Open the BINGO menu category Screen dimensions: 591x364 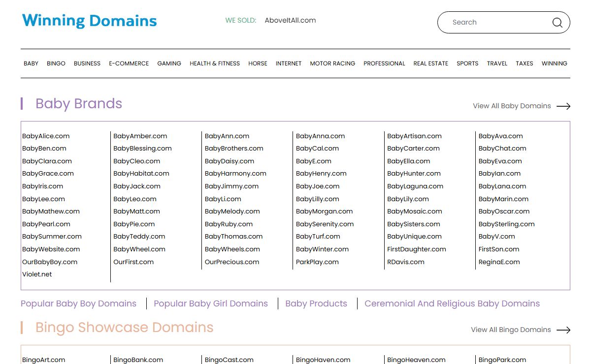pyautogui.click(x=56, y=63)
